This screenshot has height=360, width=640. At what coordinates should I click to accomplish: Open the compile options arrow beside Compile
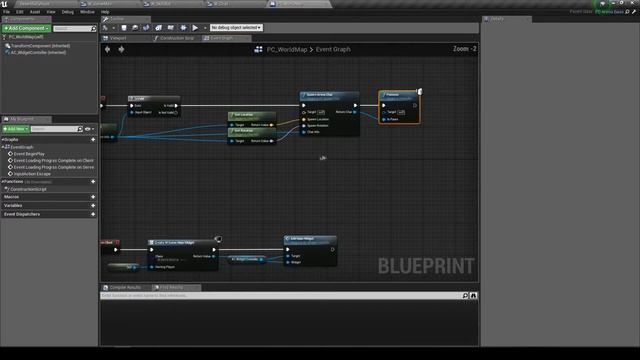click(x=114, y=28)
